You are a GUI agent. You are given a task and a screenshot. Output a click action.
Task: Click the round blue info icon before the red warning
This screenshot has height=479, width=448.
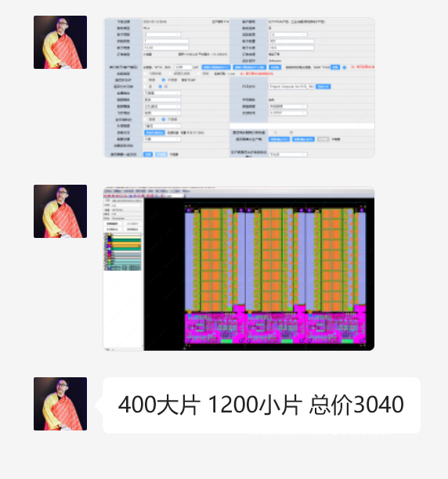pyautogui.click(x=345, y=67)
